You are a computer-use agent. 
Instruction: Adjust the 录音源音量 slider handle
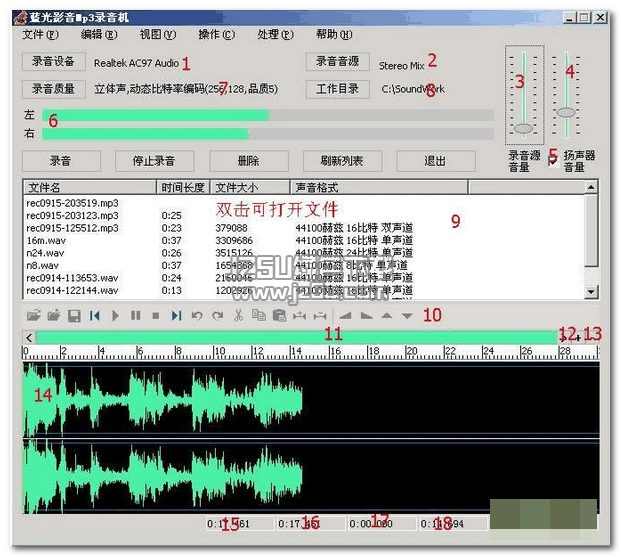pyautogui.click(x=524, y=128)
